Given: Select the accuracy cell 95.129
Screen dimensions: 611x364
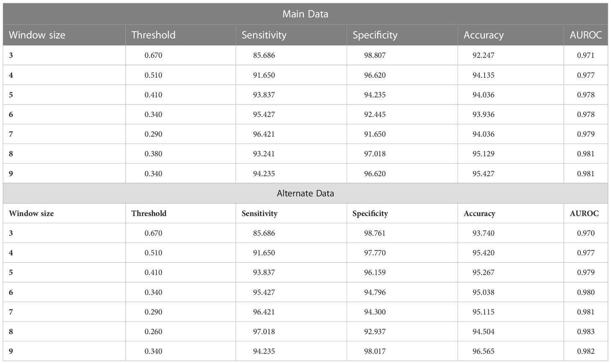Looking at the screenshot, I should (483, 154).
